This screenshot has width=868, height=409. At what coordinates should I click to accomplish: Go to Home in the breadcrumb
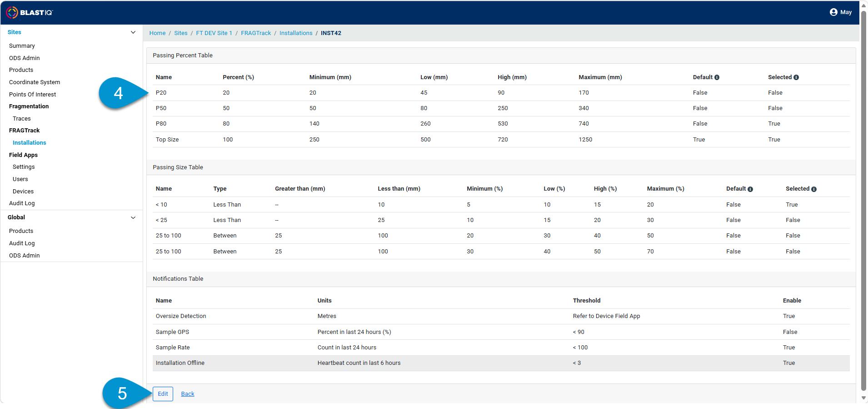pos(157,33)
